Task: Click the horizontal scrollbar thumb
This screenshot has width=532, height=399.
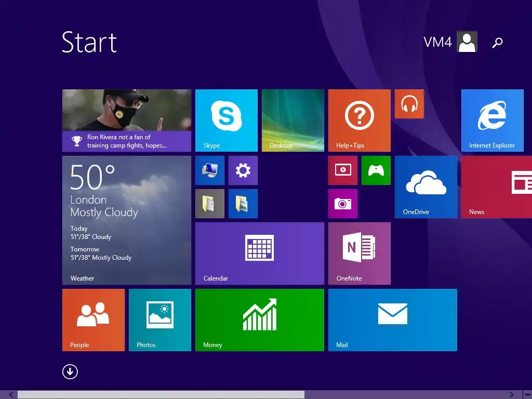Action: pos(161,395)
